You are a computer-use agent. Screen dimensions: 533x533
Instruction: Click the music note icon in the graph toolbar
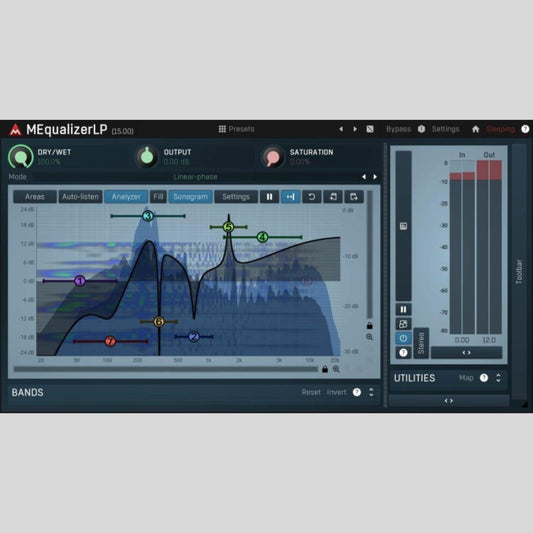pyautogui.click(x=333, y=196)
